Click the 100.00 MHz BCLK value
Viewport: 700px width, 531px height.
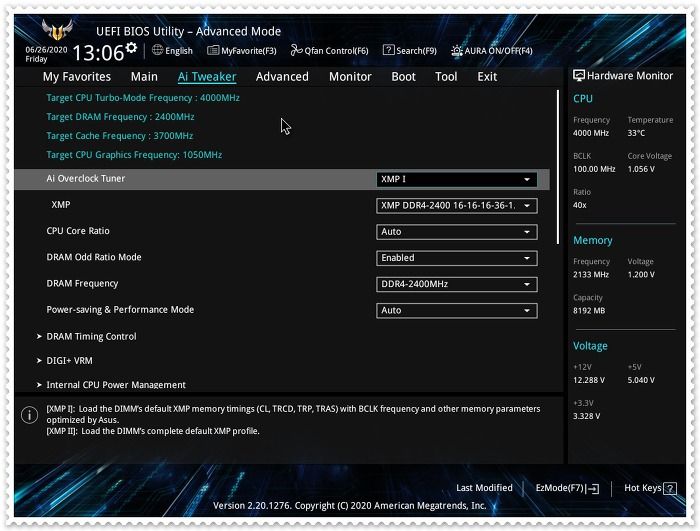594,169
